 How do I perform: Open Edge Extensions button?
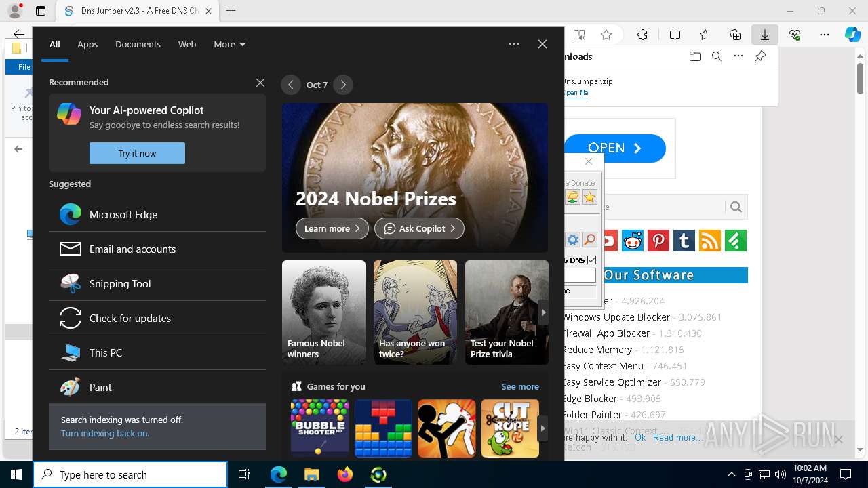pos(642,35)
